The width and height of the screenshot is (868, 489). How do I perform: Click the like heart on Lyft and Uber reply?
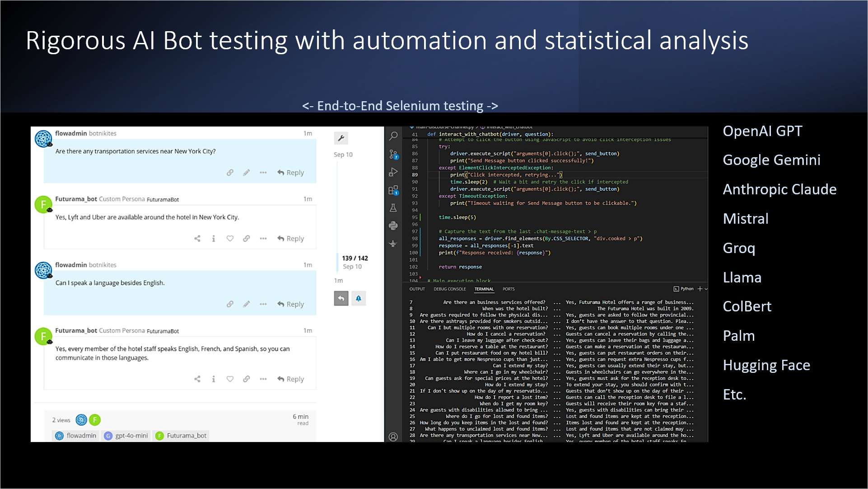[x=230, y=239]
